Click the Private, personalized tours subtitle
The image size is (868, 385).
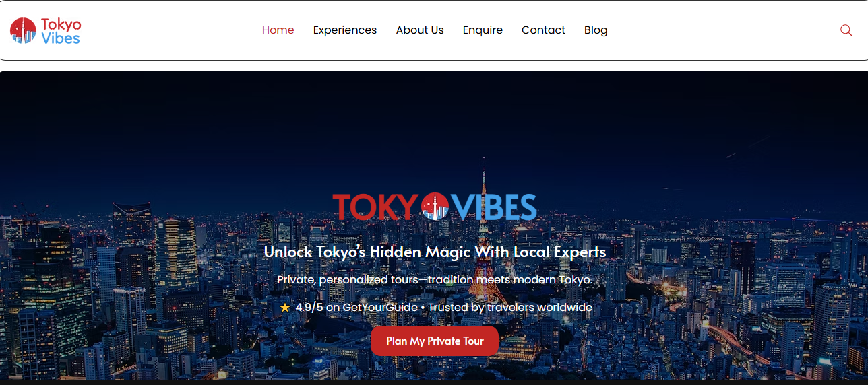[435, 279]
